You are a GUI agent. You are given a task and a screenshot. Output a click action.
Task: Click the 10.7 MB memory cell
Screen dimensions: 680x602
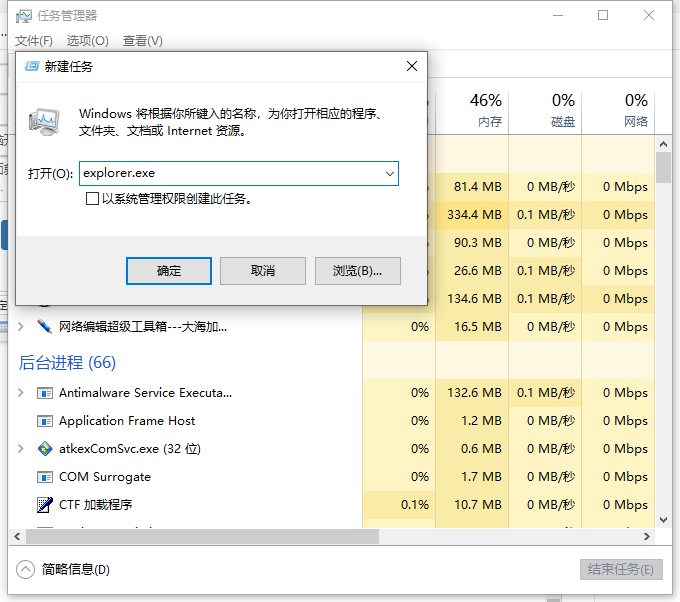pos(472,505)
